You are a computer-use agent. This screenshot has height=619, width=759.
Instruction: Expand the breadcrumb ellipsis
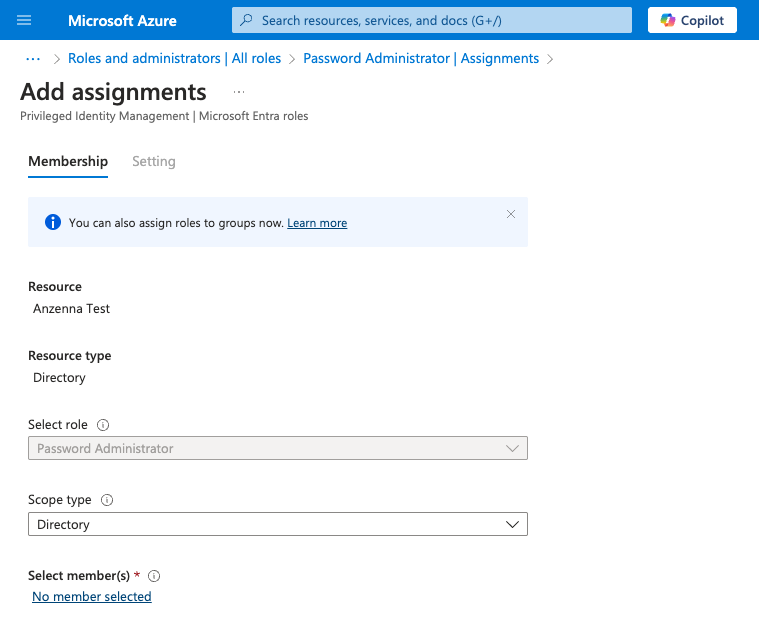pos(33,58)
